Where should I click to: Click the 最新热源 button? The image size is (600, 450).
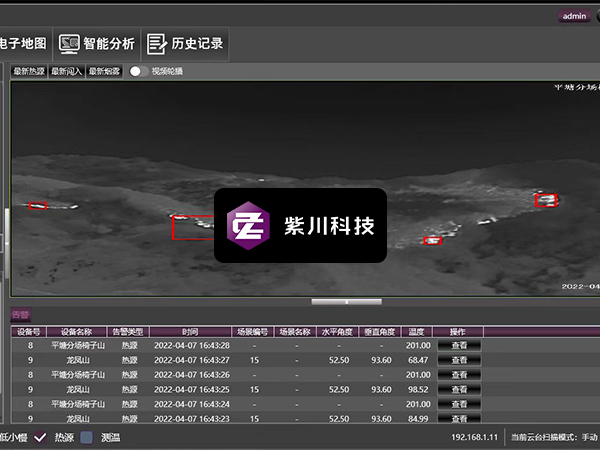coord(29,71)
